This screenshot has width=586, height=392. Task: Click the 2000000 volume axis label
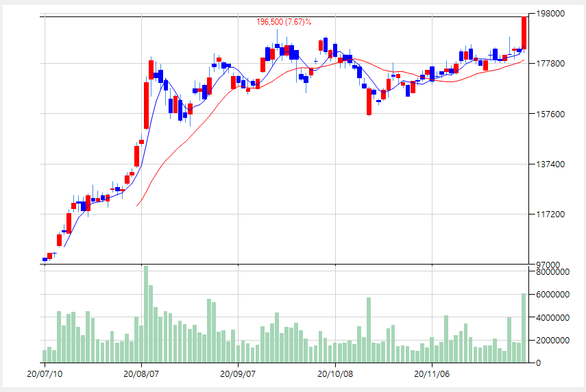552,341
